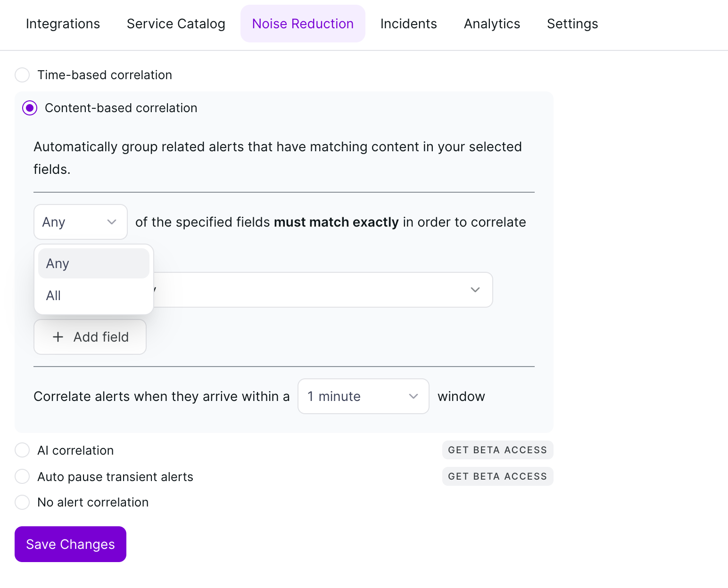
Task: Click chevron on the Any dropdown
Action: click(x=112, y=222)
